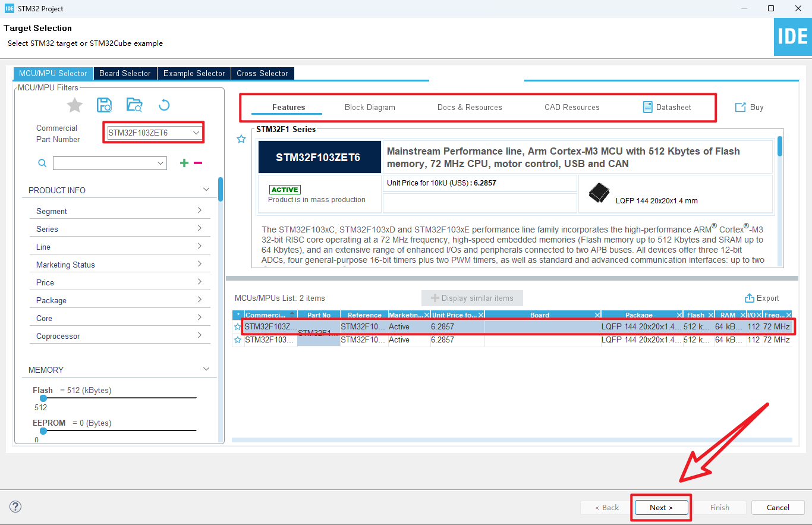Viewport: 812px width, 525px height.
Task: Switch to the MCU/MPU Selector tab
Action: pyautogui.click(x=53, y=73)
